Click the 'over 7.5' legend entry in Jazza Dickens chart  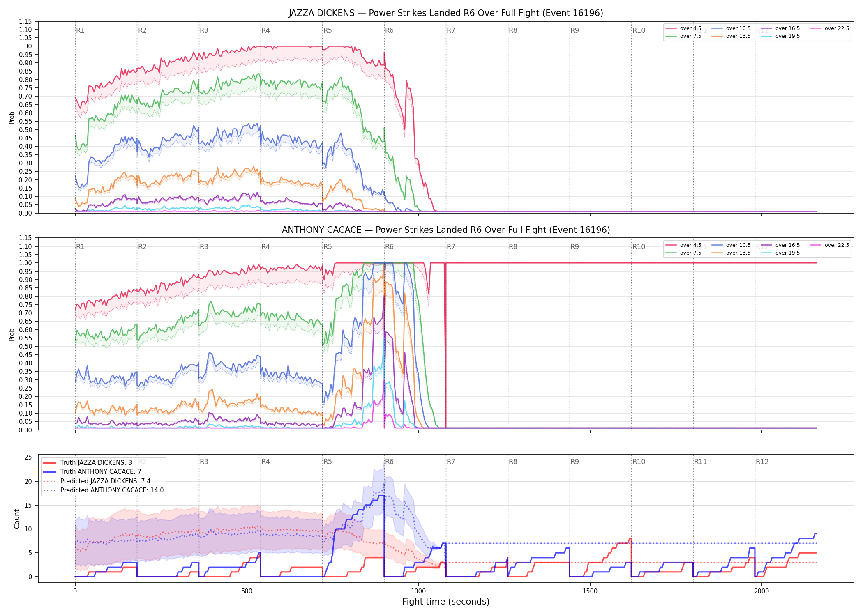pos(683,36)
